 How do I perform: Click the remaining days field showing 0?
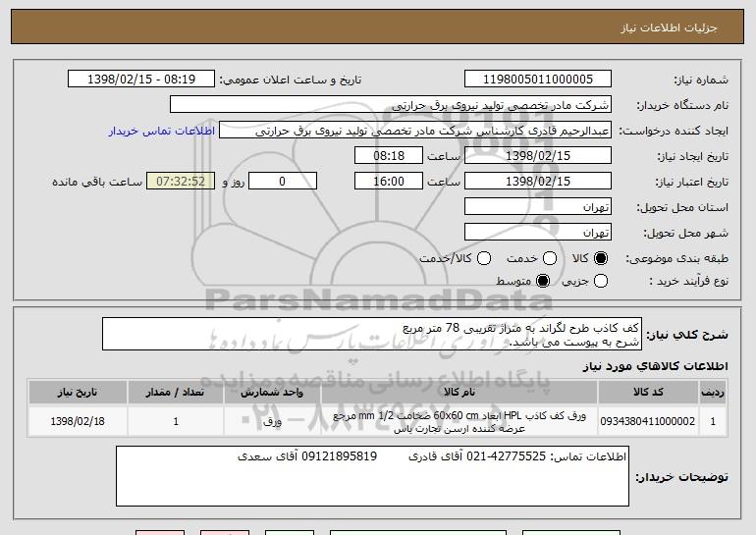283,182
